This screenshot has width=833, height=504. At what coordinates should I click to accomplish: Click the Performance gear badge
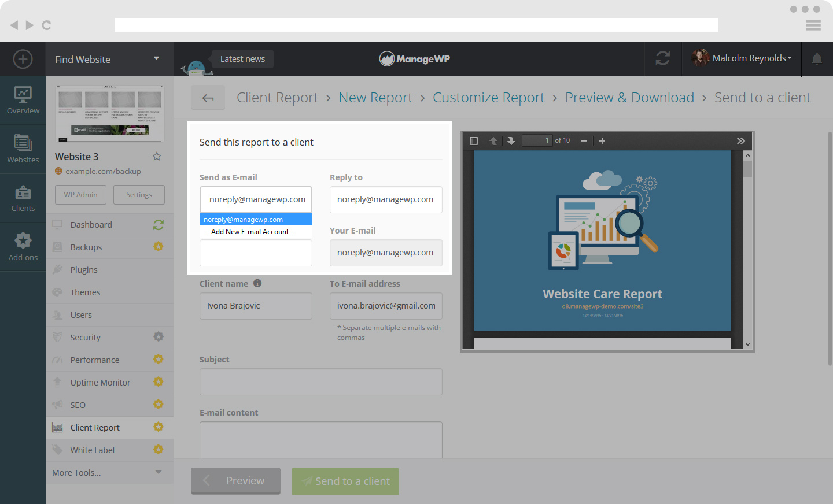coord(158,360)
